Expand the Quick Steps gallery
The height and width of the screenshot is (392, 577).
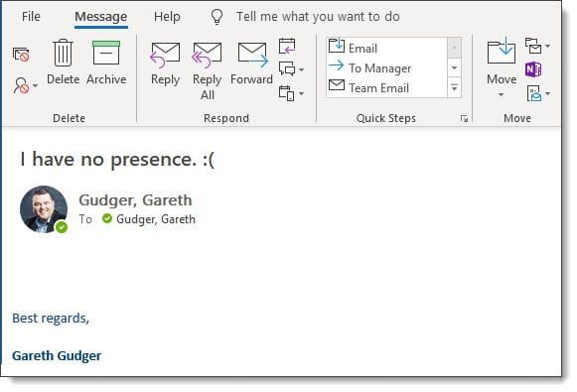(x=455, y=88)
